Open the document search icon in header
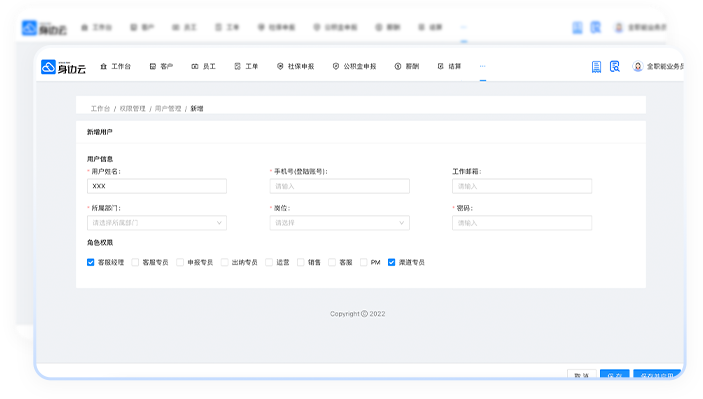The width and height of the screenshot is (703, 399). 615,67
